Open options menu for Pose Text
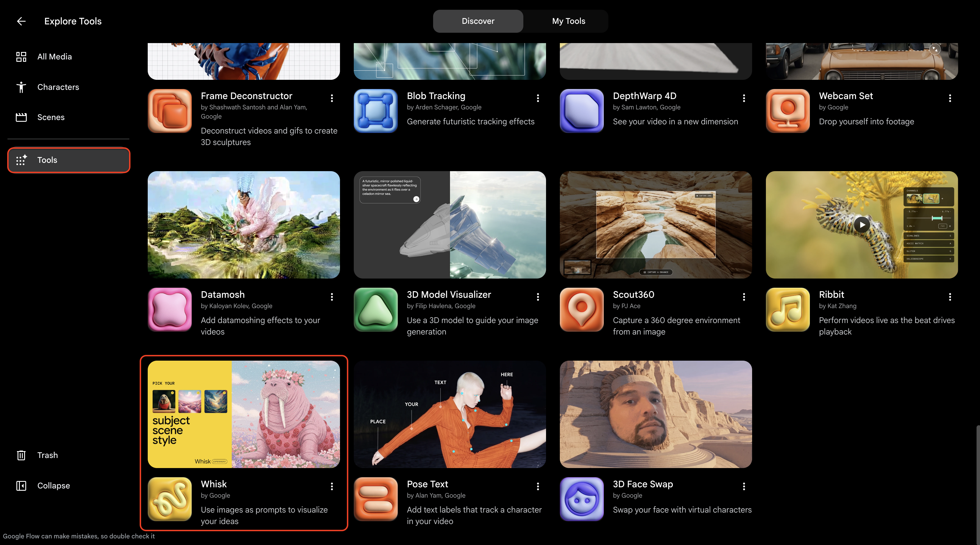The image size is (980, 545). click(538, 486)
